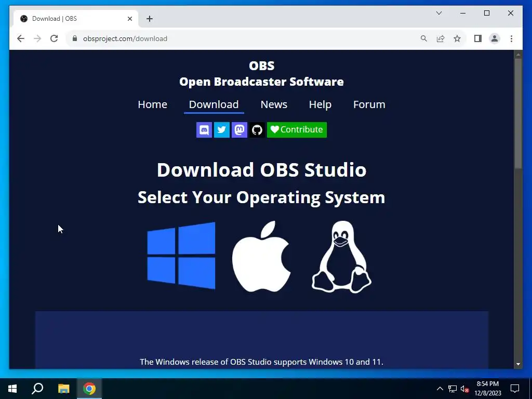The height and width of the screenshot is (399, 532).
Task: Show hidden system tray icons
Action: pyautogui.click(x=440, y=389)
